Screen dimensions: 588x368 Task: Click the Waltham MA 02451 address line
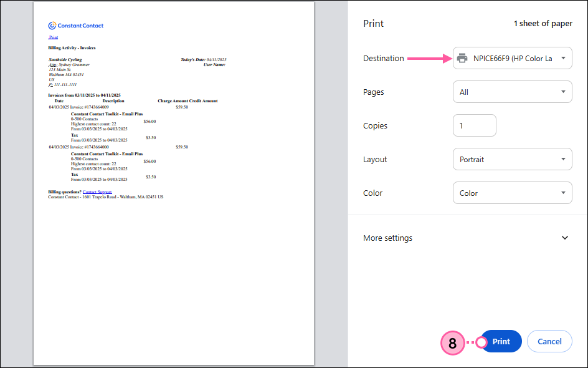point(67,75)
